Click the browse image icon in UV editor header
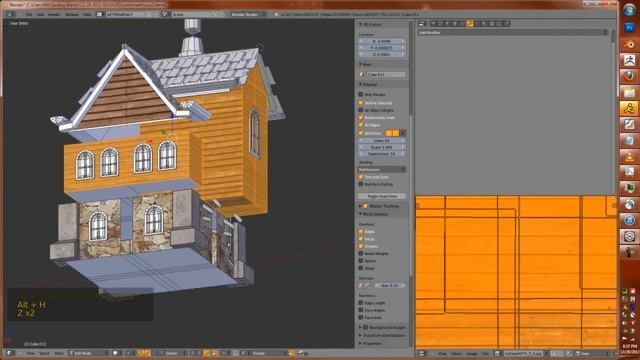 497,353
